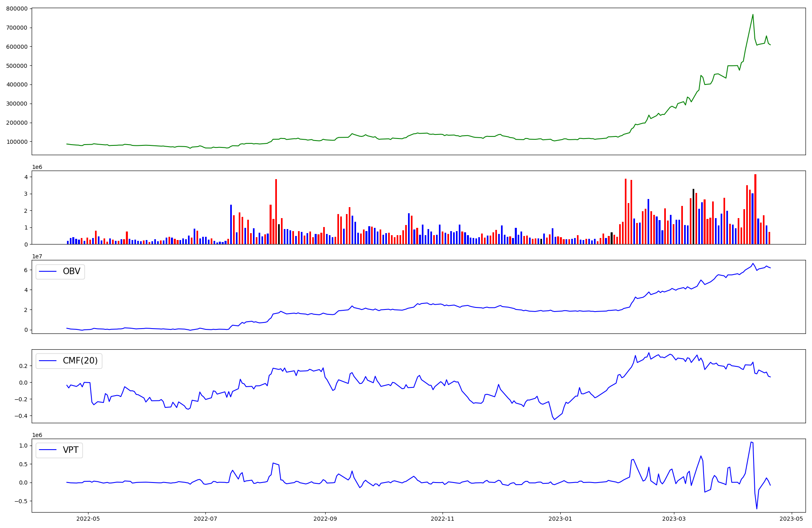Click the 400000 price axis label

pos(17,84)
